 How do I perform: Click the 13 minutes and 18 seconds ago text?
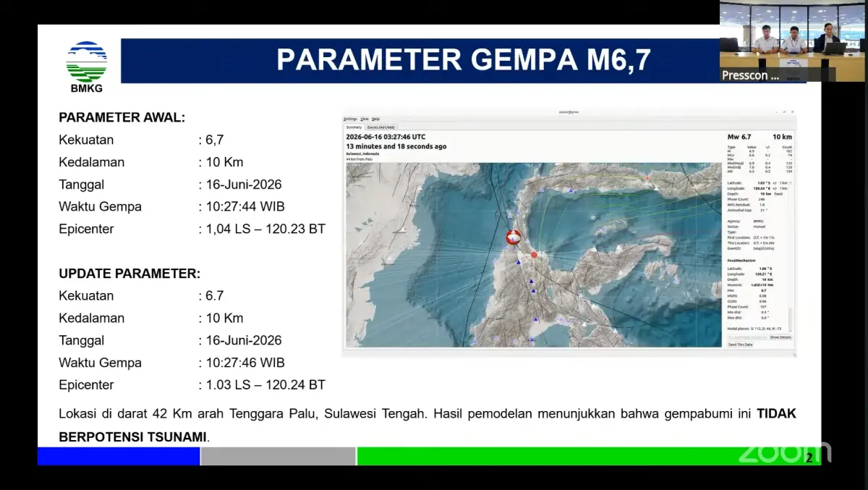(396, 146)
